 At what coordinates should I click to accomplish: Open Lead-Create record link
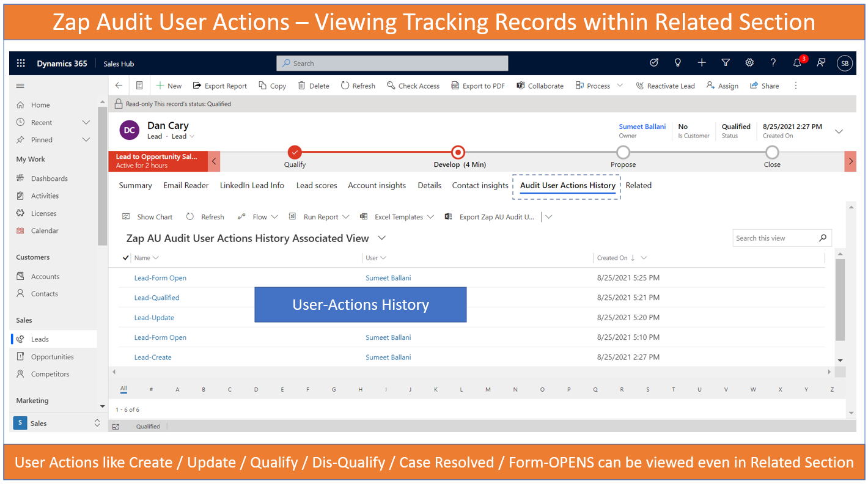click(153, 357)
